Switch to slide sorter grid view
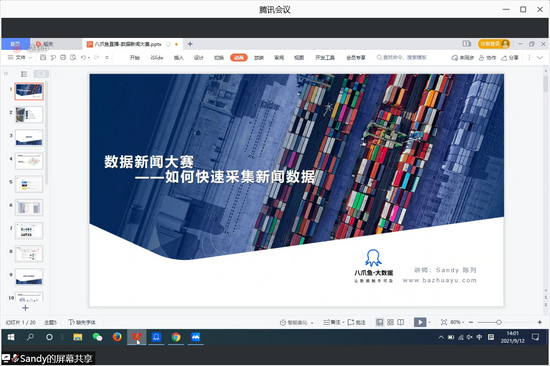The height and width of the screenshot is (366, 550). coord(390,322)
